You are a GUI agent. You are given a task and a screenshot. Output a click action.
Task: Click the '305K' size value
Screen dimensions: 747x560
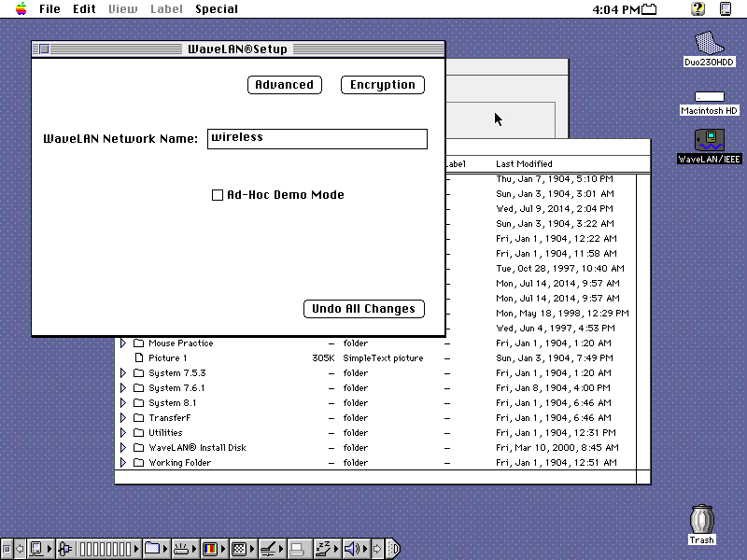[323, 357]
